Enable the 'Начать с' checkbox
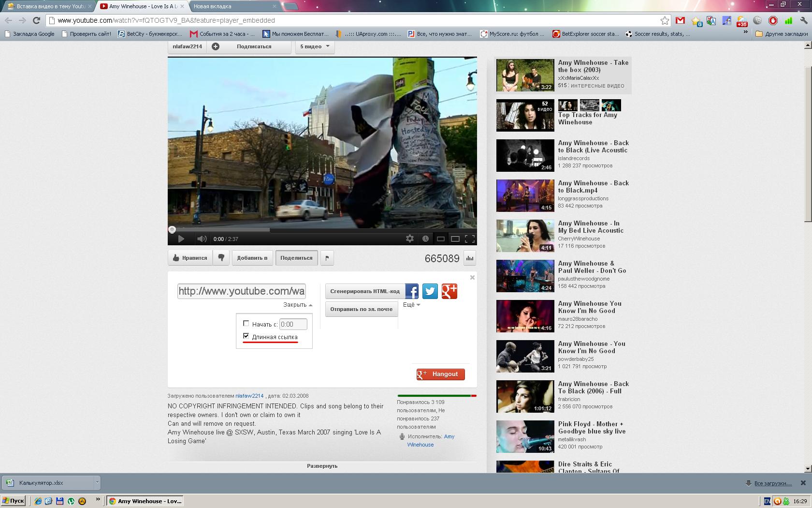Viewport: 812px width, 508px height. [x=246, y=324]
